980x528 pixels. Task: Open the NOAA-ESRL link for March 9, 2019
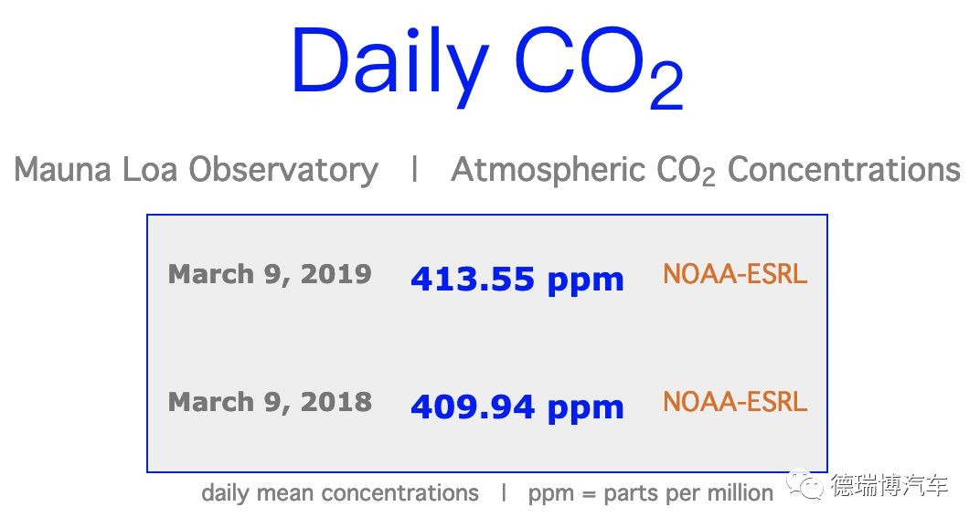735,274
